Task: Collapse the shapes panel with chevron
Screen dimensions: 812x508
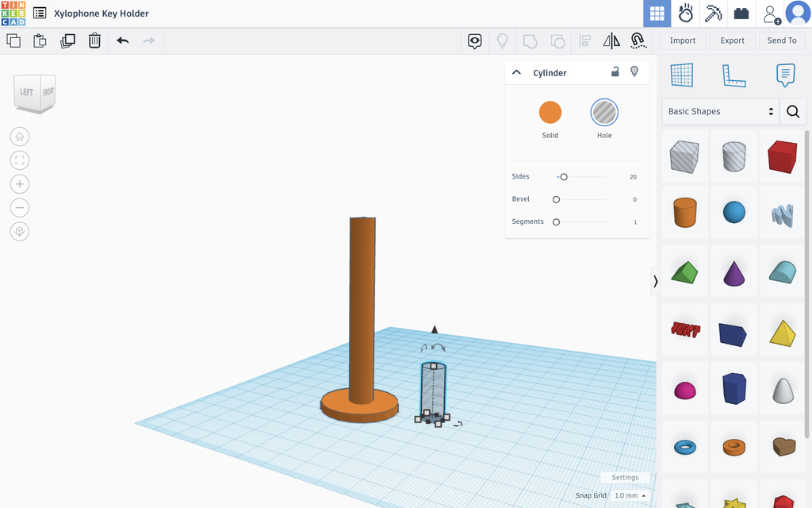Action: pos(655,281)
